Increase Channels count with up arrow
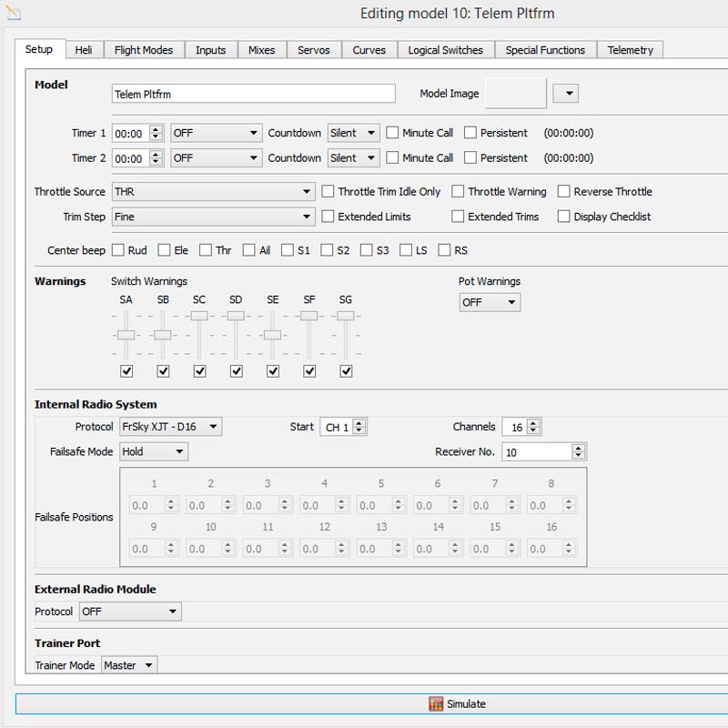This screenshot has height=728, width=728. pos(534,423)
